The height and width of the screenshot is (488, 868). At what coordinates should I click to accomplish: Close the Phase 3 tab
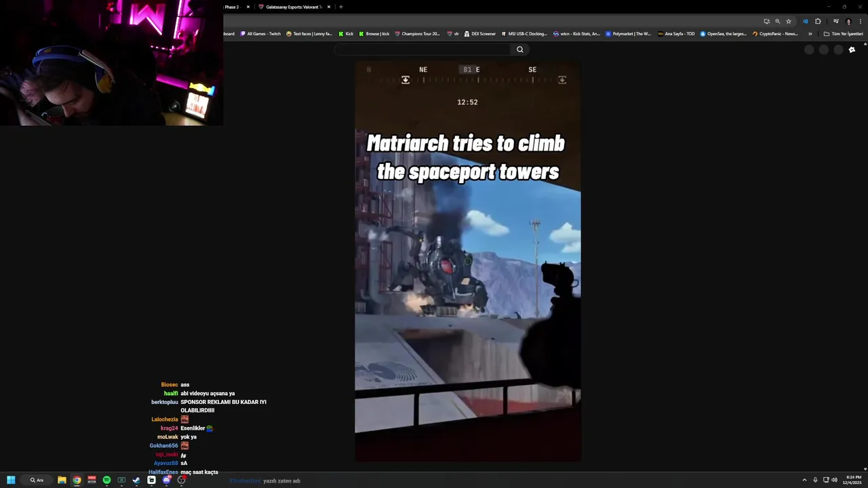click(x=248, y=7)
